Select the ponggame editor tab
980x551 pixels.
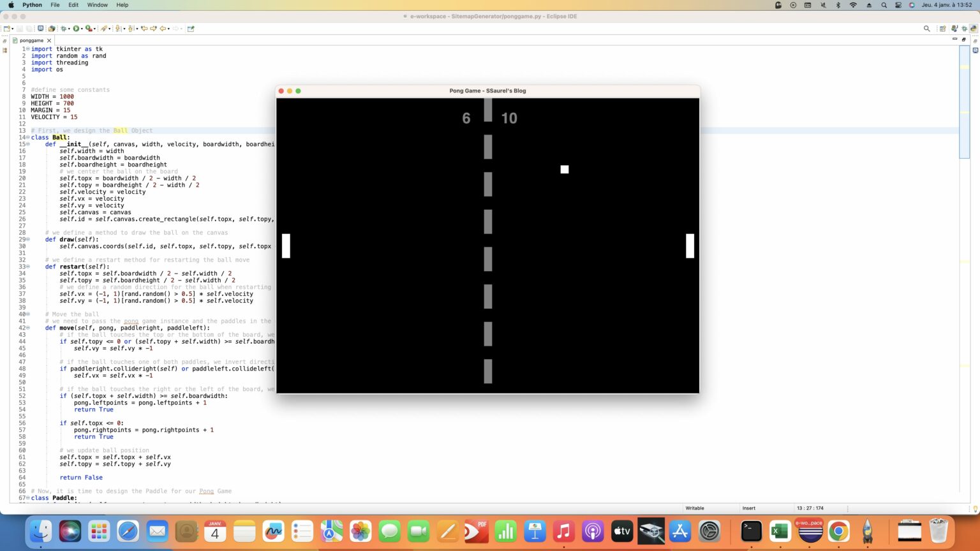pyautogui.click(x=31, y=40)
